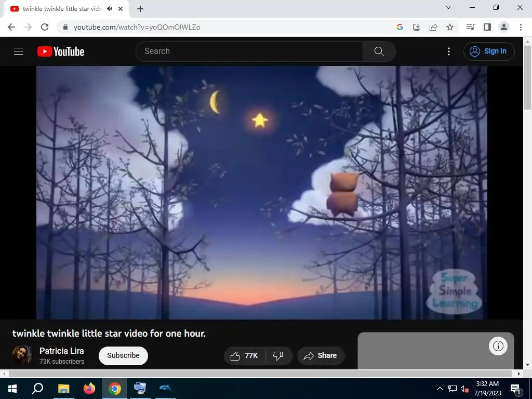
Task: Toggle the Chrome side panel
Action: click(x=487, y=27)
